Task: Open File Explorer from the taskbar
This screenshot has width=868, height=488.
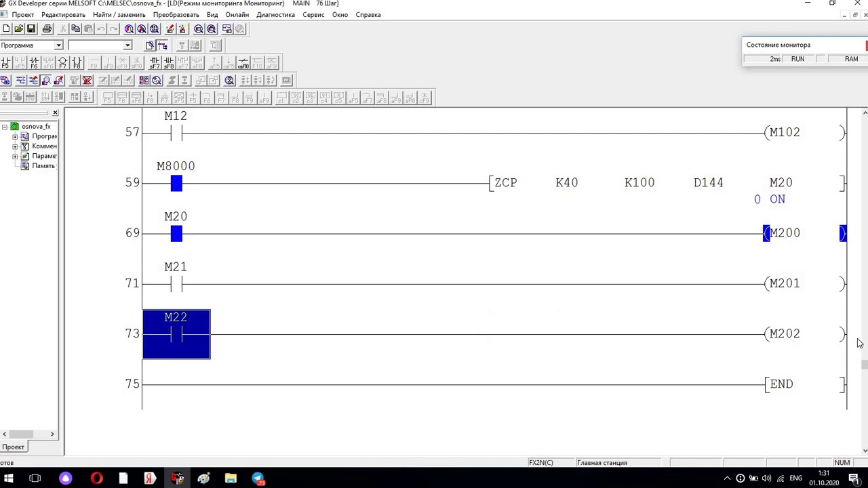Action: [231, 479]
